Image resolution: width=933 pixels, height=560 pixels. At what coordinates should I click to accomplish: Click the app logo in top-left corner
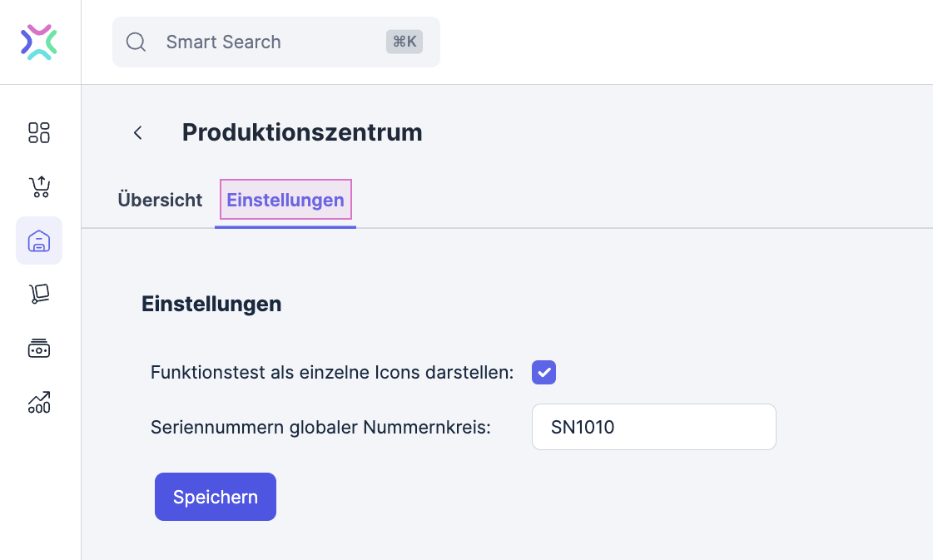click(39, 42)
